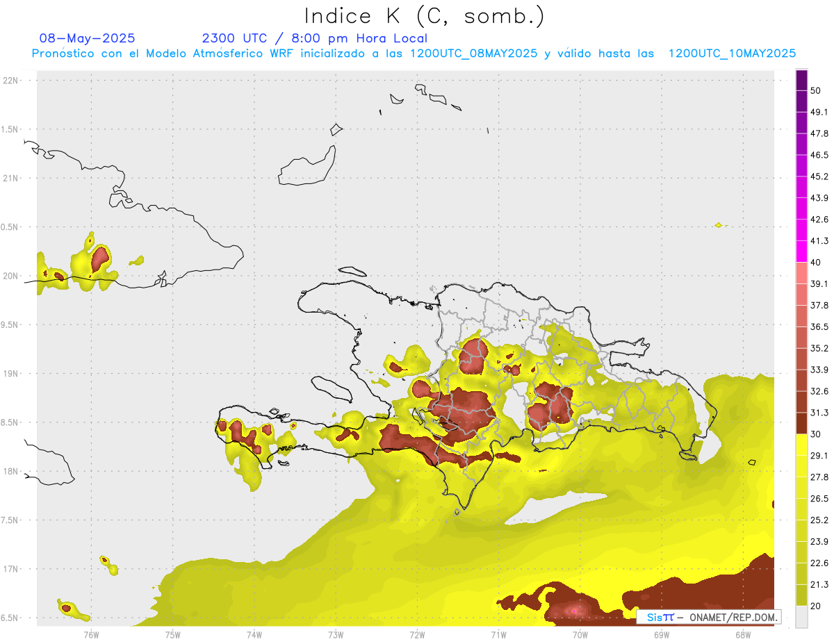
Task: Click the color bar label "45.2"
Action: 819,176
